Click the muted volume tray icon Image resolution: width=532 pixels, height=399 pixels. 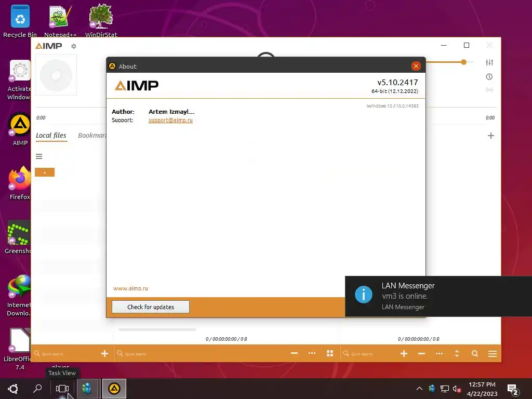point(457,389)
